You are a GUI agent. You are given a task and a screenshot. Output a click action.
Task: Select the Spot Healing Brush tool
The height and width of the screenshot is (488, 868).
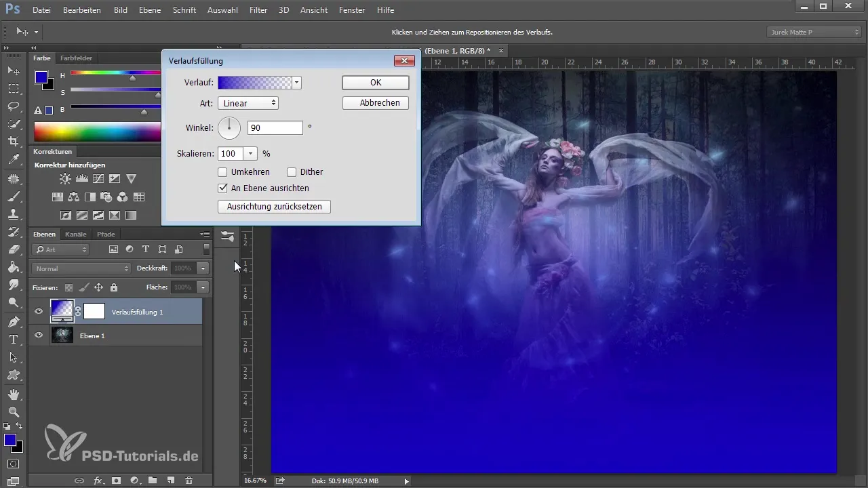tap(13, 178)
